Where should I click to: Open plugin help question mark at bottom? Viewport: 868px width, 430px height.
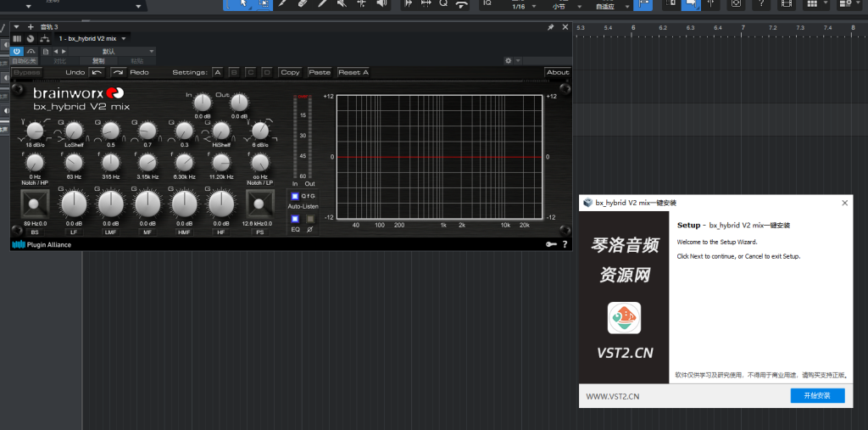[565, 244]
